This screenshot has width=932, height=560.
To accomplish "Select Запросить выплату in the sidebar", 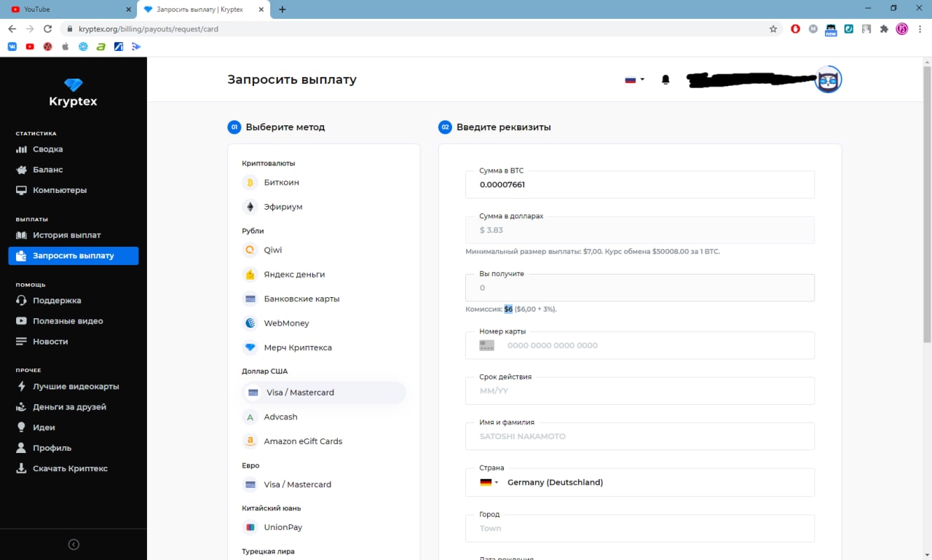I will [73, 256].
